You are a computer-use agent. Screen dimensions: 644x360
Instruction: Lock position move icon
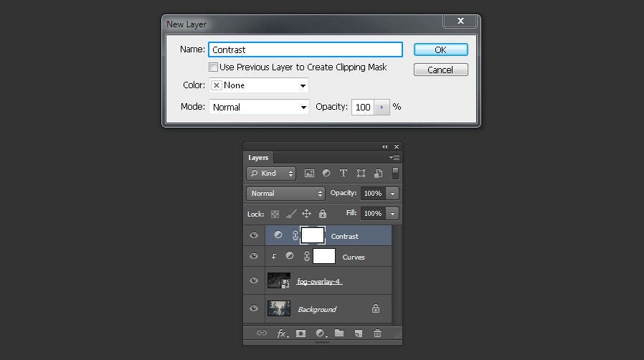[x=306, y=214]
